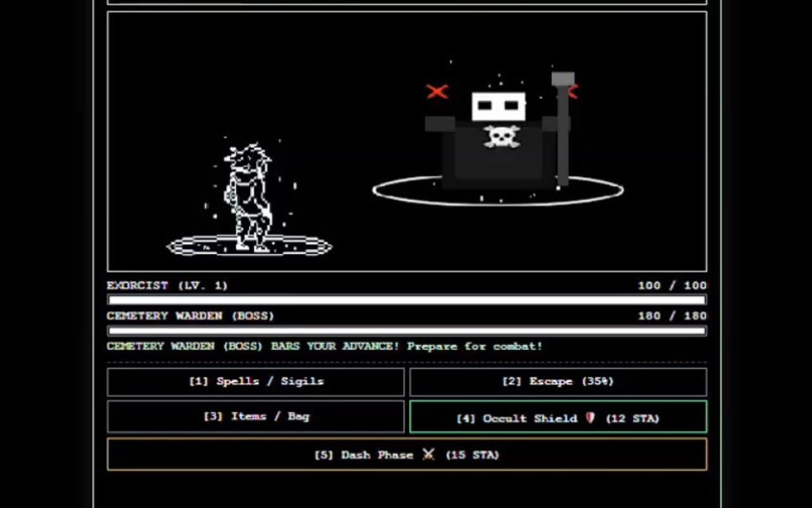The height and width of the screenshot is (508, 812).
Task: Click the skull emblem on the boss
Action: tap(502, 136)
